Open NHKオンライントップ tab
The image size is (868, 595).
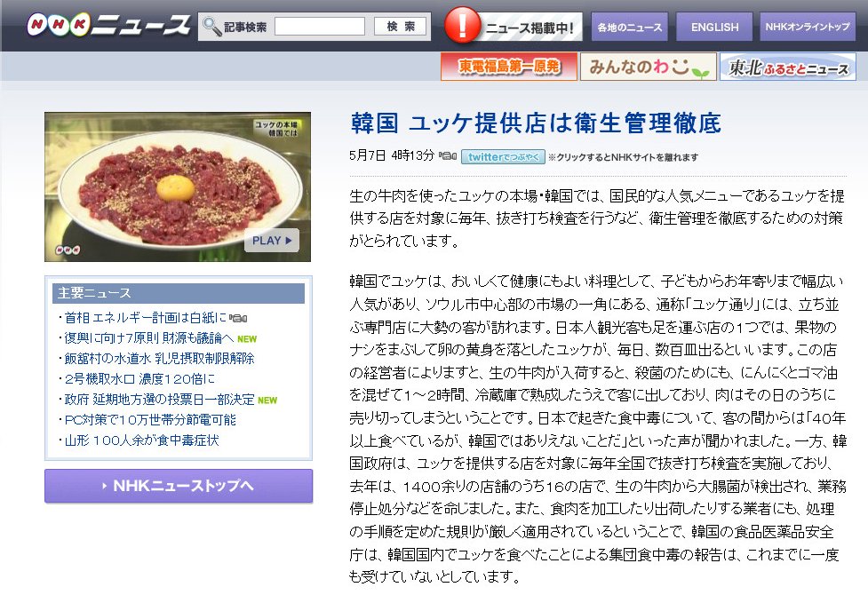[807, 27]
